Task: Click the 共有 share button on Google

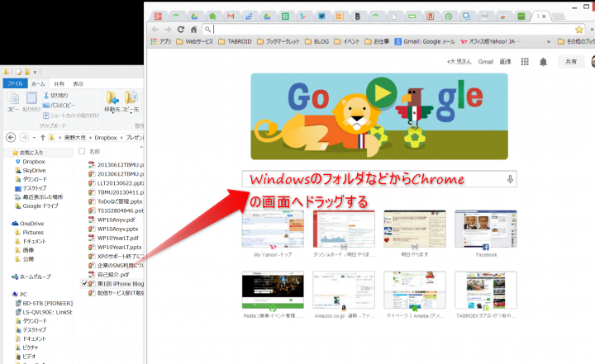Action: click(x=571, y=62)
